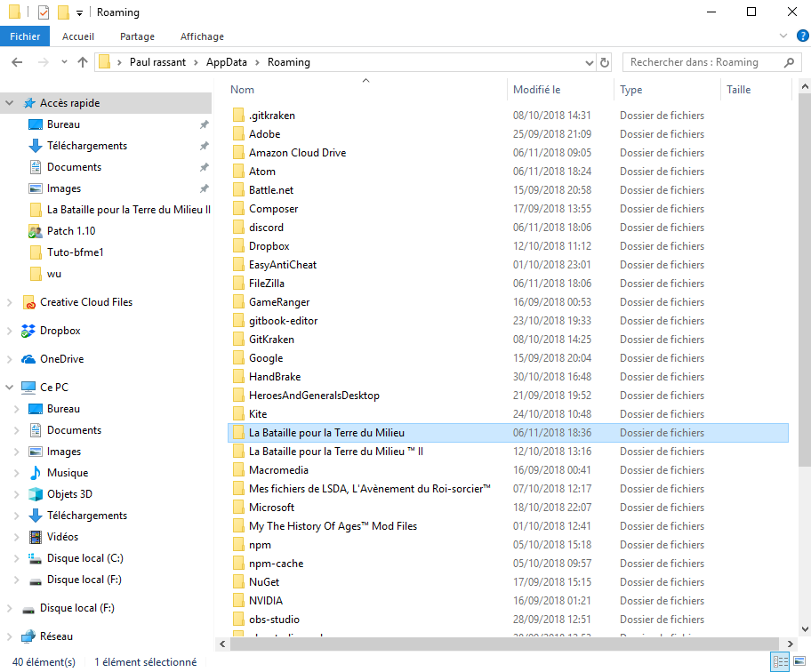Switch to the Affichage ribbon tab
Viewport: 811px width, 672px height.
pos(202,36)
